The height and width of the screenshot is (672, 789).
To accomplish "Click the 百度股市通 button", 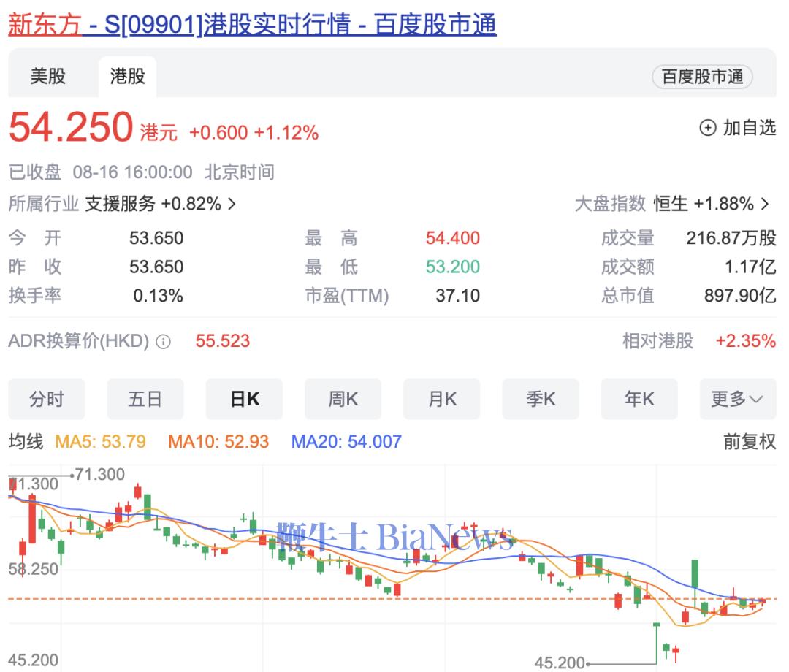I will 702,77.
